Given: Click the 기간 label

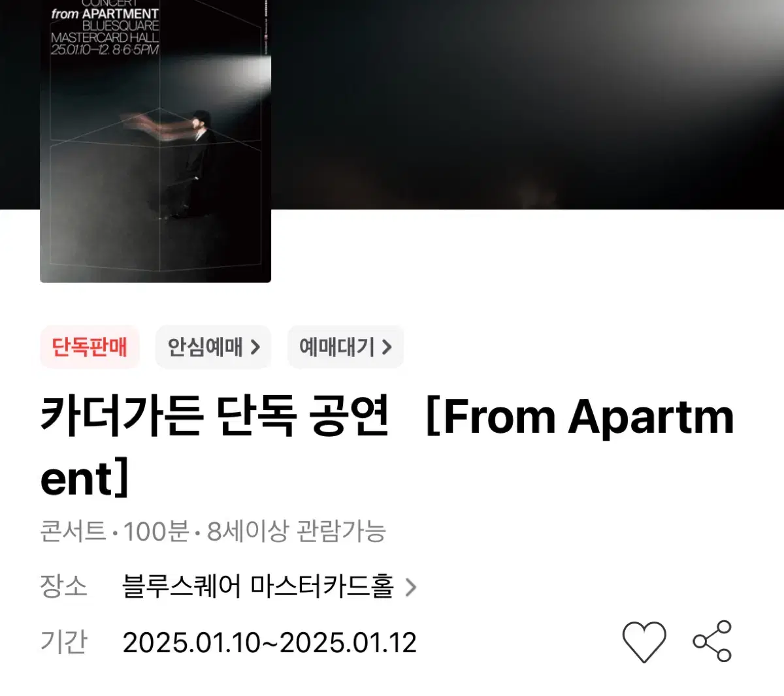Looking at the screenshot, I should coord(63,642).
